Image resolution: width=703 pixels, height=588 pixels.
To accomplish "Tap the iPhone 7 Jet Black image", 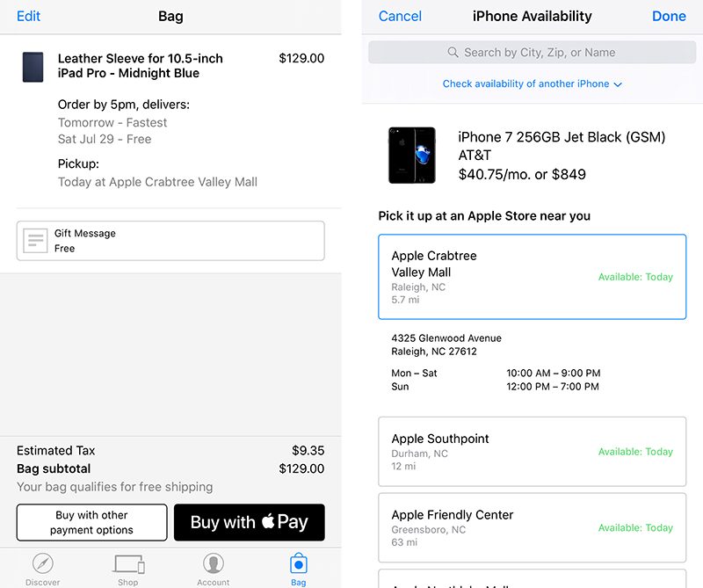I will coord(411,155).
